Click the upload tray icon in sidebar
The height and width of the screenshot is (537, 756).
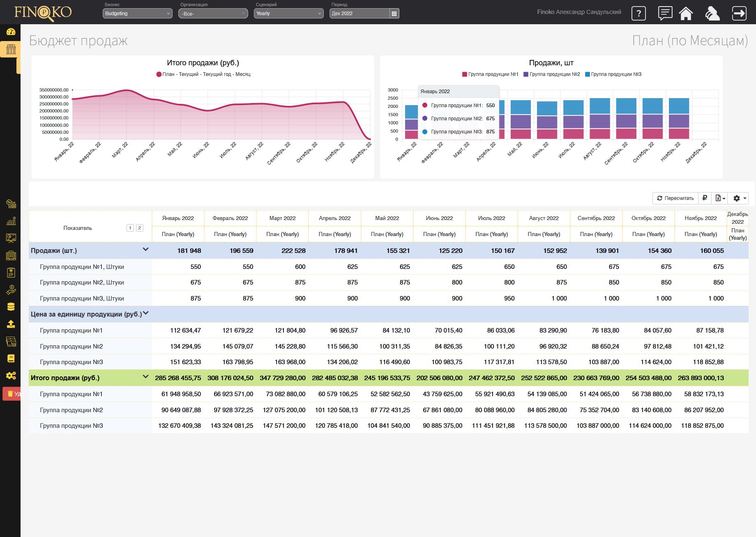tap(11, 324)
